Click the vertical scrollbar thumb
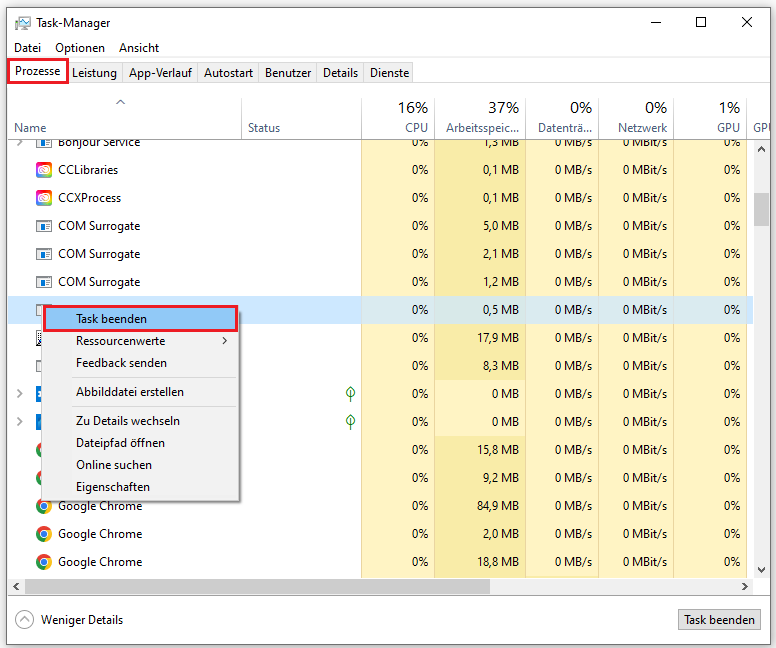Image resolution: width=776 pixels, height=648 pixels. pyautogui.click(x=761, y=210)
